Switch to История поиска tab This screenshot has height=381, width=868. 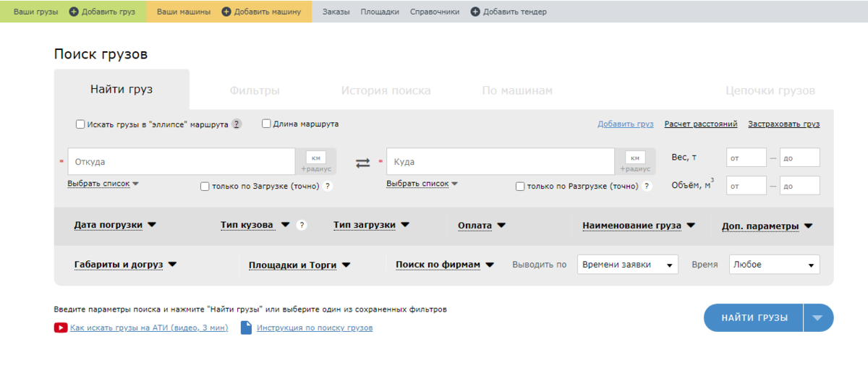(386, 90)
